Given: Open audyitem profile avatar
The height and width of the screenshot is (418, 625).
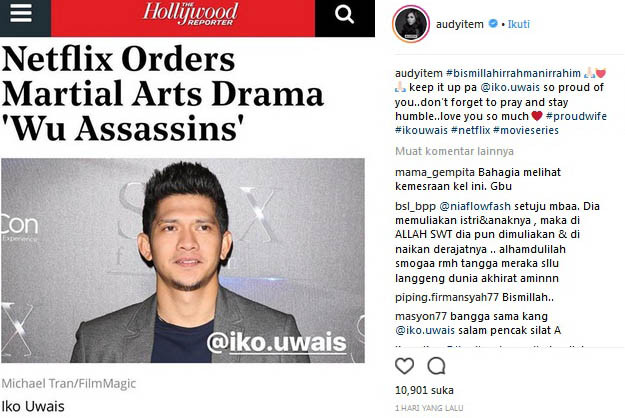Looking at the screenshot, I should pyautogui.click(x=411, y=24).
